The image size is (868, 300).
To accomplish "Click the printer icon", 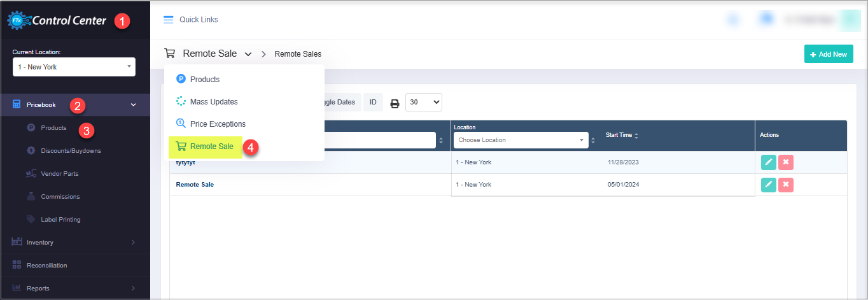I will coord(395,103).
